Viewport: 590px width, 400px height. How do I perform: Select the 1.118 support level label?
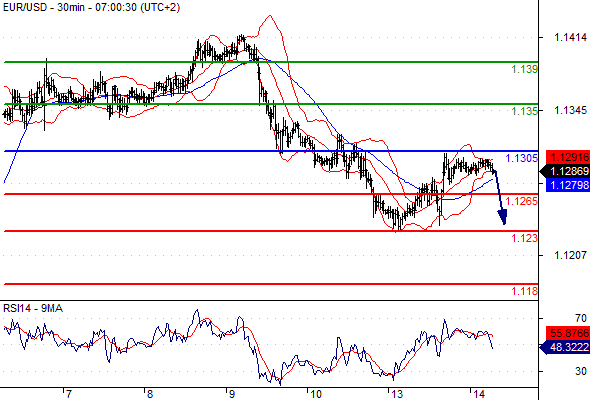click(525, 291)
